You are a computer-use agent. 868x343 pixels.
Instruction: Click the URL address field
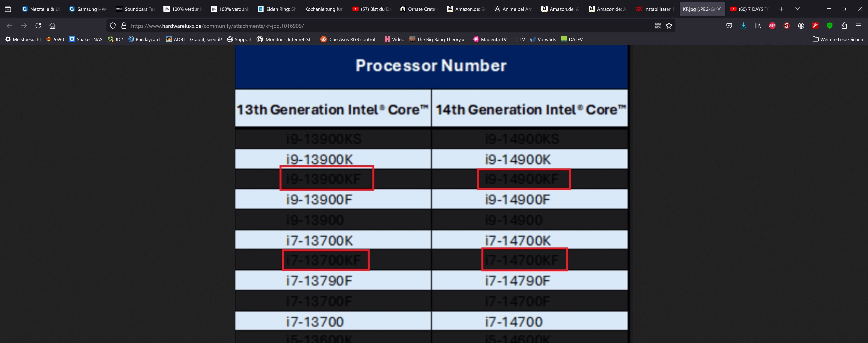point(371,26)
